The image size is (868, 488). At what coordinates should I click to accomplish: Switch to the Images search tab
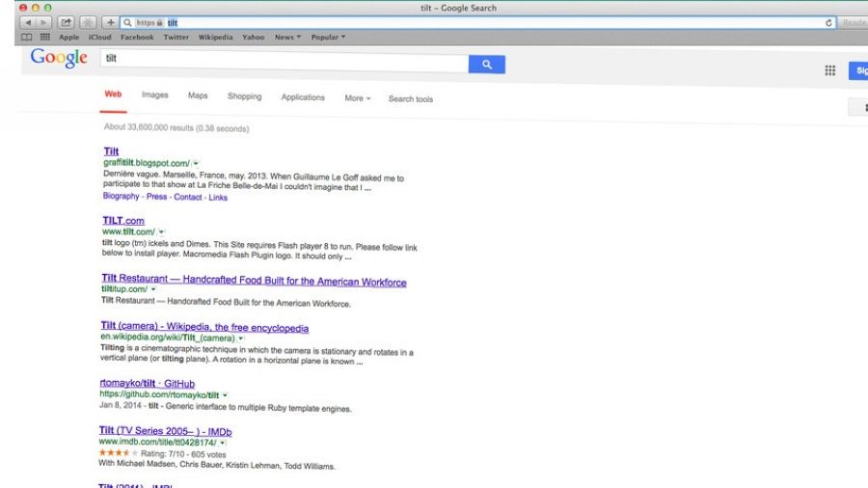(154, 95)
